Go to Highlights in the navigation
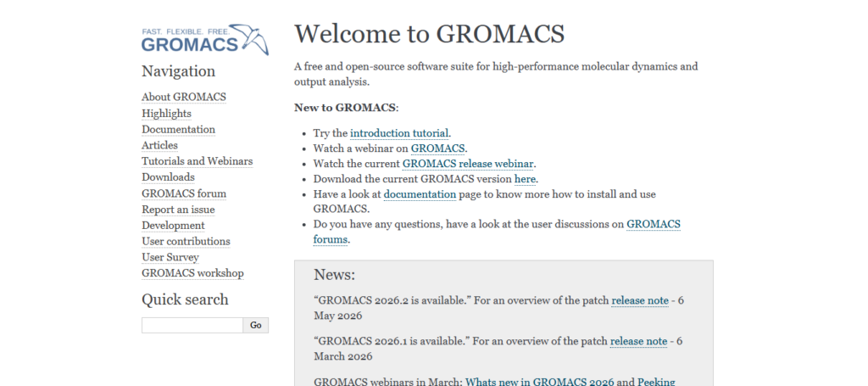 166,113
